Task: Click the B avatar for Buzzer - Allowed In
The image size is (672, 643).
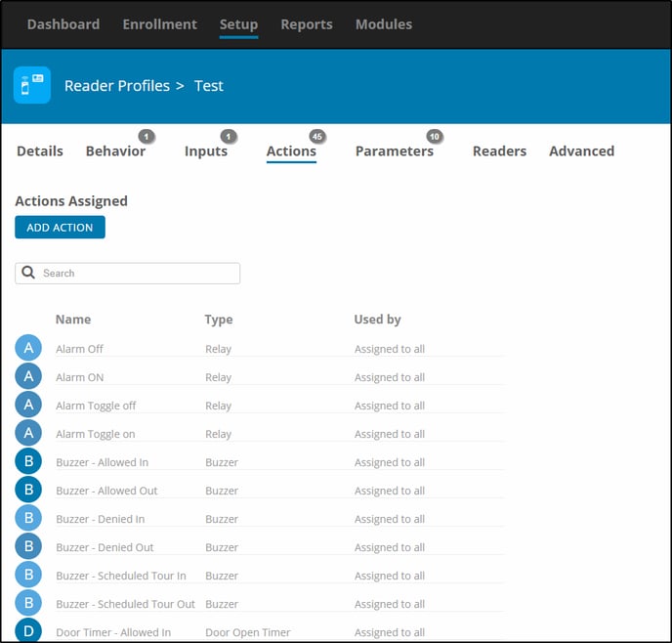Action: coord(28,461)
